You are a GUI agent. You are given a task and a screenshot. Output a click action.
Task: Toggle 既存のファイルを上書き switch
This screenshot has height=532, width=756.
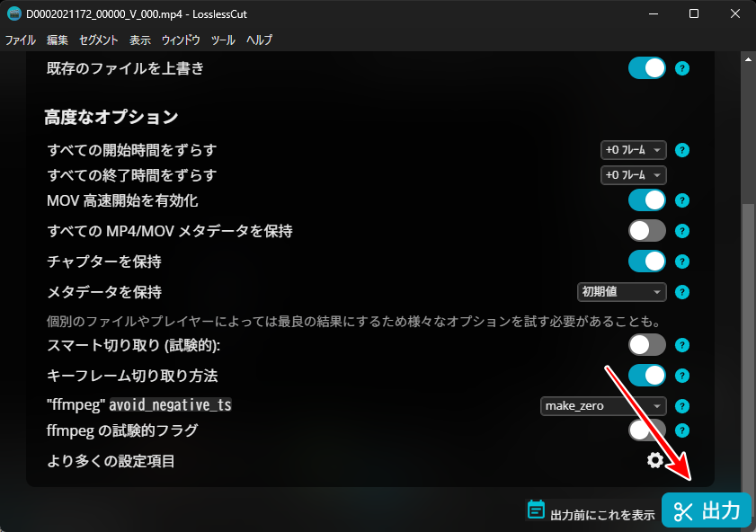pyautogui.click(x=646, y=68)
